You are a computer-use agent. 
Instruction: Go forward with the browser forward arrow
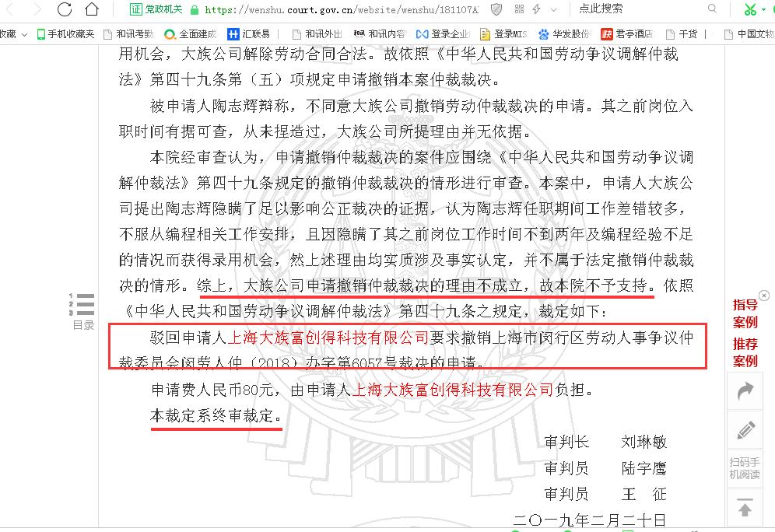(x=37, y=9)
